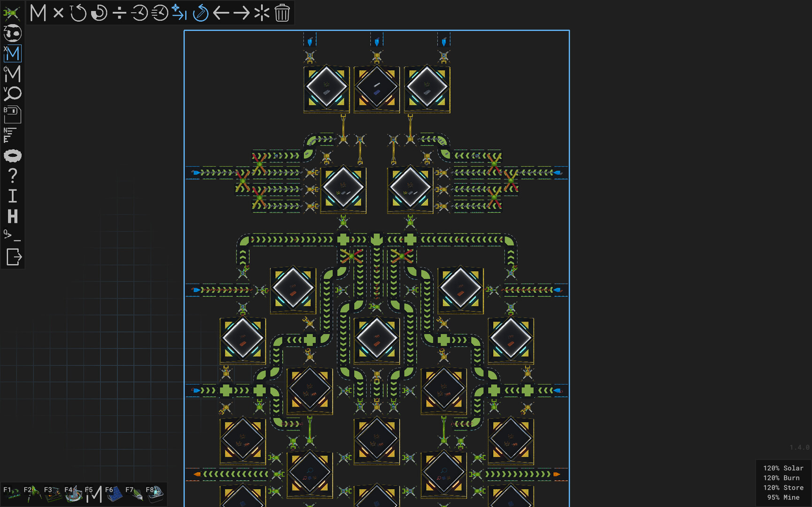The image size is (812, 507).
Task: Select the F6 solar panel hotbar slot
Action: pos(114,493)
